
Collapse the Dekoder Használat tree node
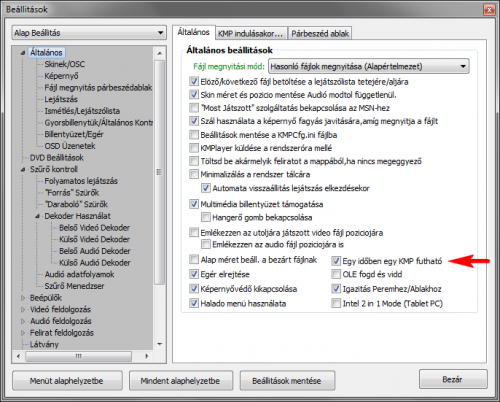(x=37, y=216)
